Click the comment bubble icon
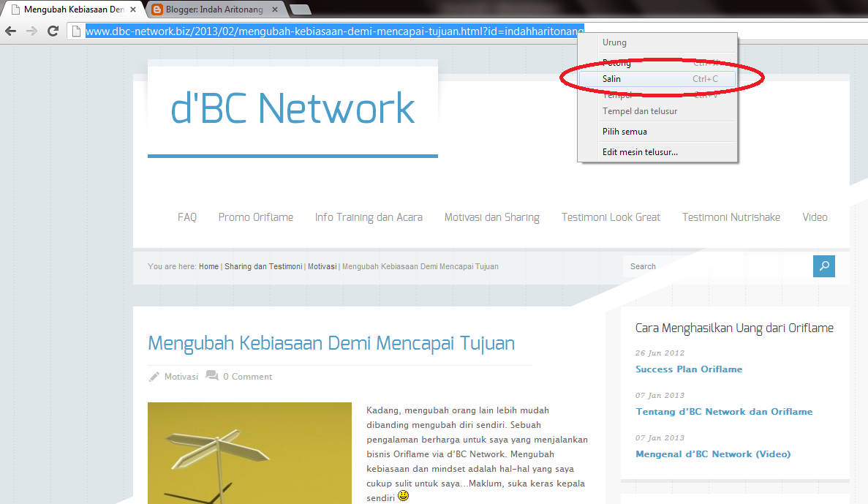This screenshot has width=868, height=504. [212, 375]
